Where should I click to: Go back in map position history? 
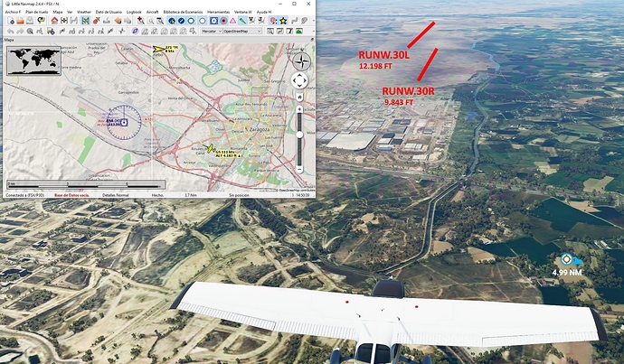tap(118, 21)
